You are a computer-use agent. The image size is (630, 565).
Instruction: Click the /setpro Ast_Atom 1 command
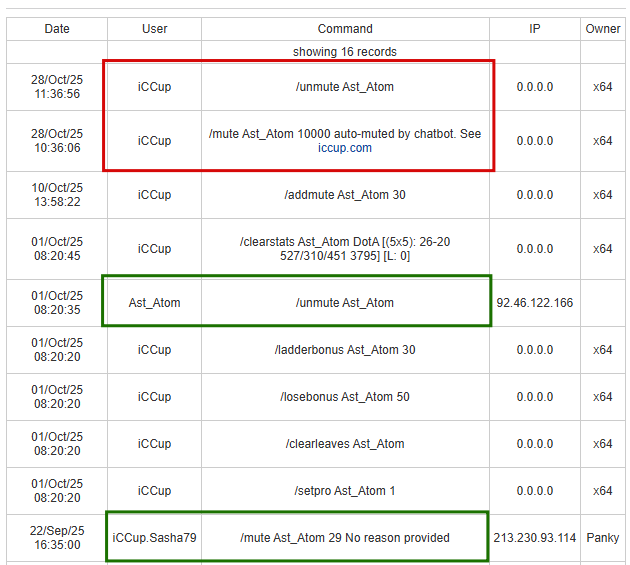pos(345,491)
